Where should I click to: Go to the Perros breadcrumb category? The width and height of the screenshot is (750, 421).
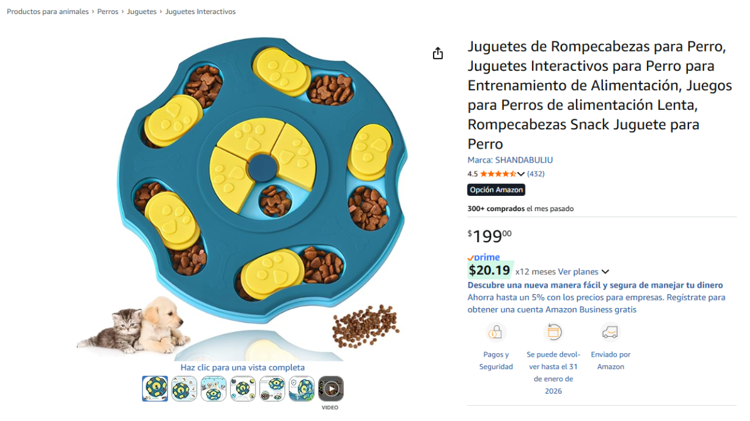[x=107, y=12]
